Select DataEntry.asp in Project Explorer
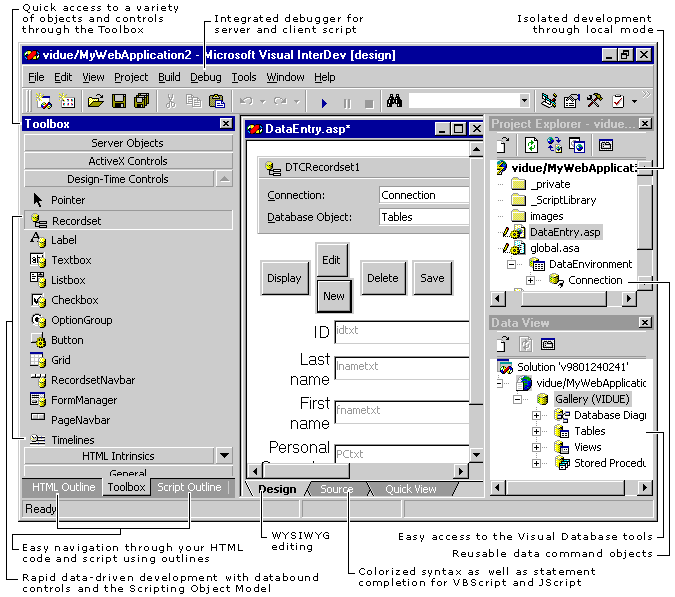Image resolution: width=675 pixels, height=597 pixels. pos(565,232)
